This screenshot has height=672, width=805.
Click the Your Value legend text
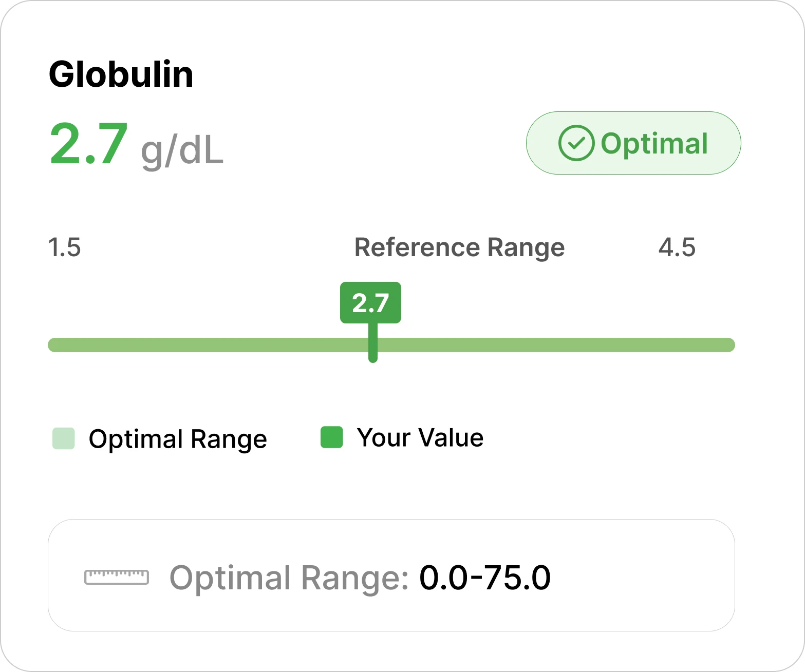point(420,438)
